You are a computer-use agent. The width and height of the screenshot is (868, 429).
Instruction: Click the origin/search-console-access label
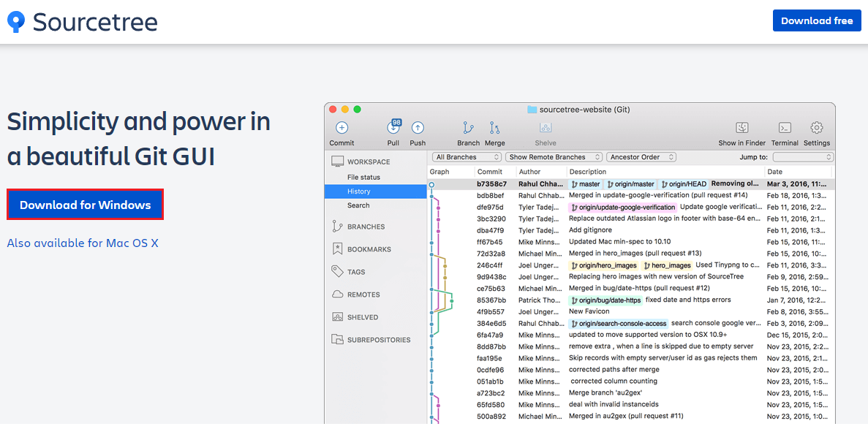(x=619, y=324)
